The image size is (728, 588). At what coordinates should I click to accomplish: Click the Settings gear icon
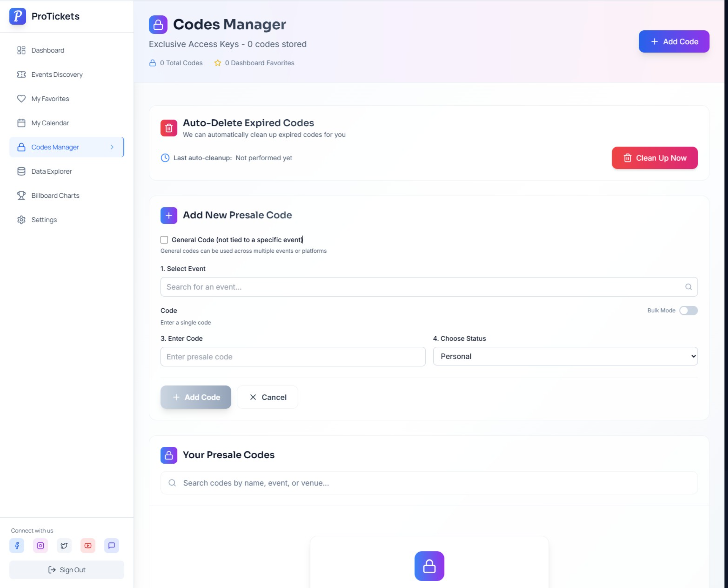(x=21, y=220)
